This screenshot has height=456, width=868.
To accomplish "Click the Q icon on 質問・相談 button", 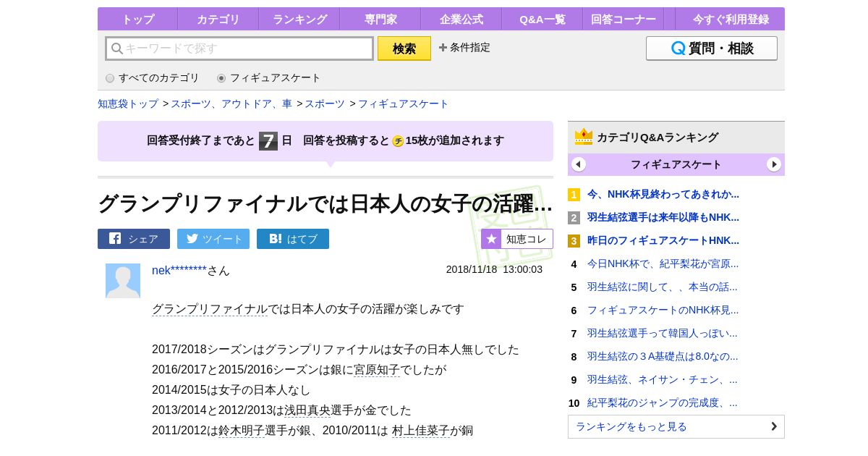I will 678,48.
